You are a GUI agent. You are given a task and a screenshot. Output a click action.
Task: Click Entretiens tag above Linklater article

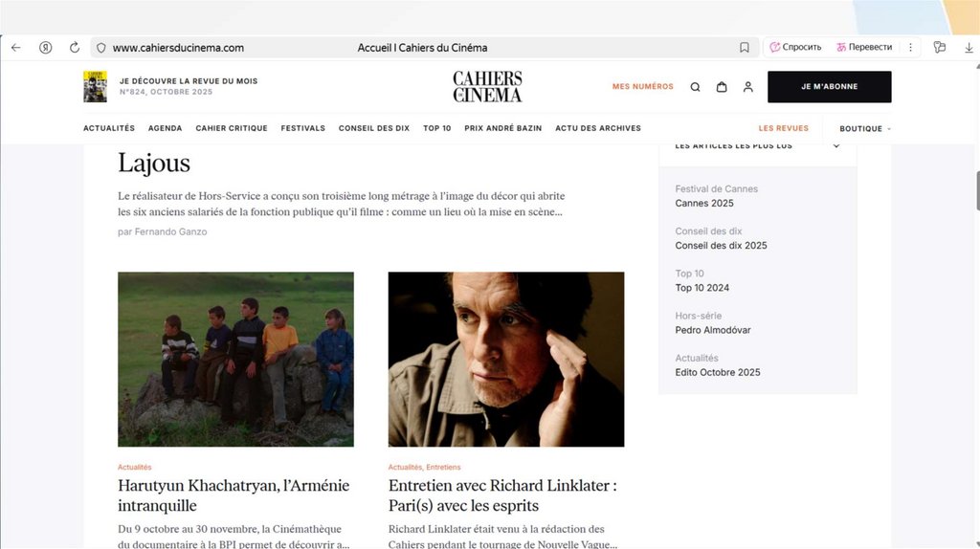pos(443,467)
